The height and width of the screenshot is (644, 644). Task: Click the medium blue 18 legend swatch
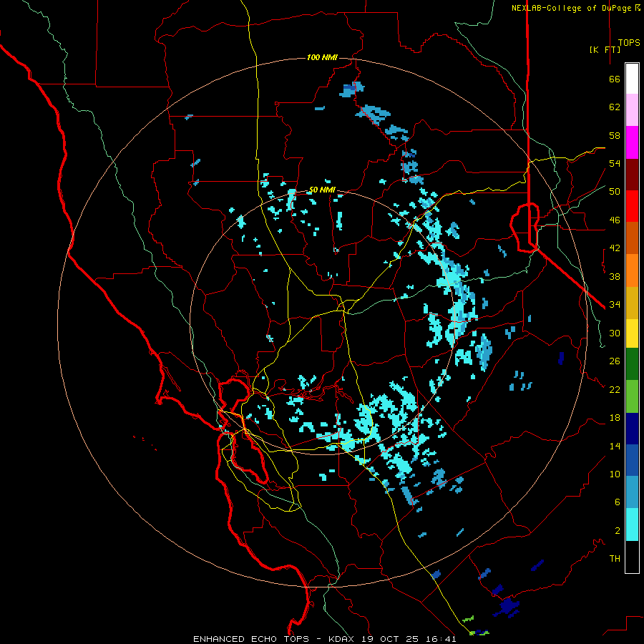pyautogui.click(x=632, y=460)
